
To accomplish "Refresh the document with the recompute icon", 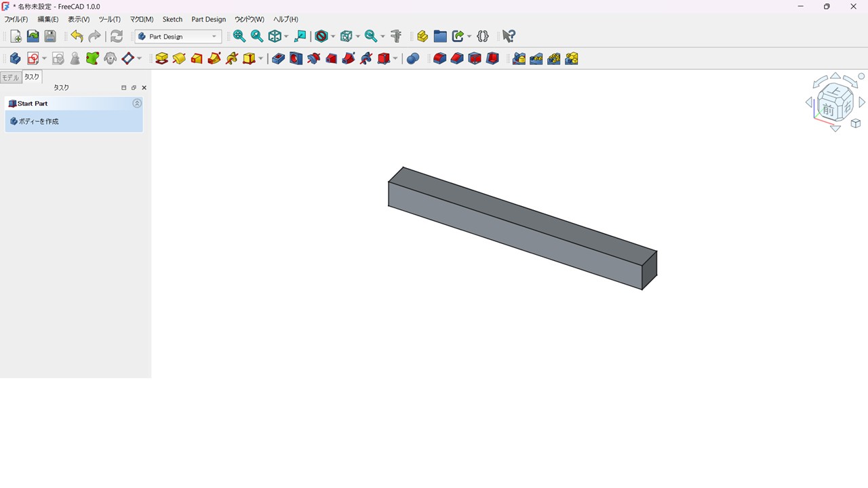I will coord(117,37).
